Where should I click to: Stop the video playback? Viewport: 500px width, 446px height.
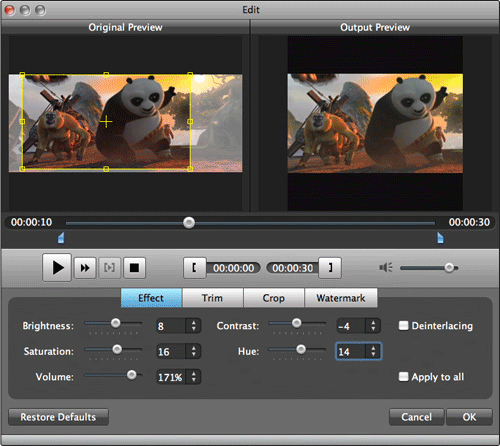coord(134,268)
